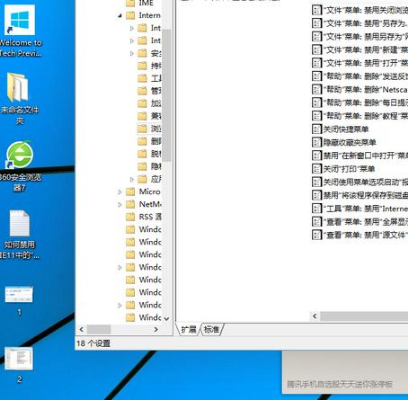Switch to the 扩展 tab
Image resolution: width=412 pixels, height=401 pixels.
189,330
